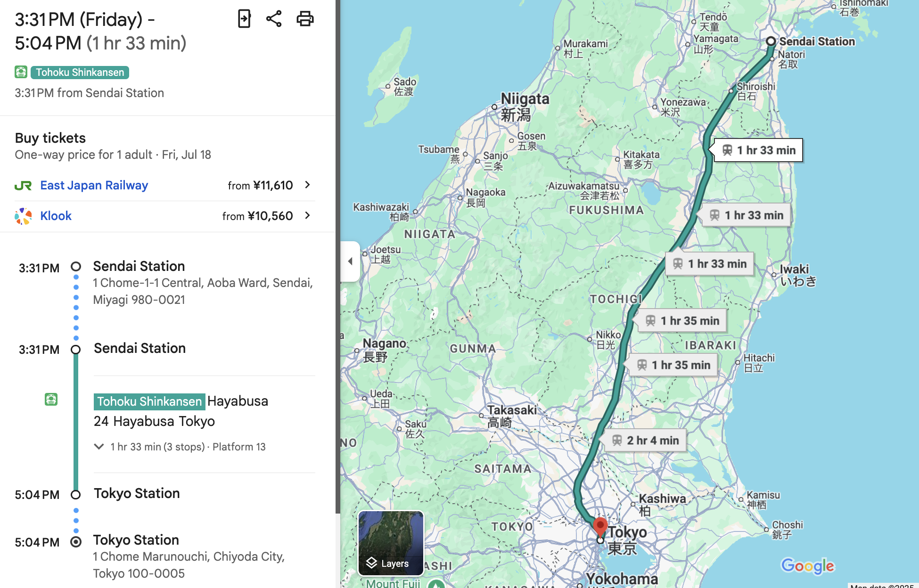Viewport: 919px width, 588px height.
Task: Click the Tohoku Shinkansen label in the itinerary
Action: pyautogui.click(x=149, y=401)
